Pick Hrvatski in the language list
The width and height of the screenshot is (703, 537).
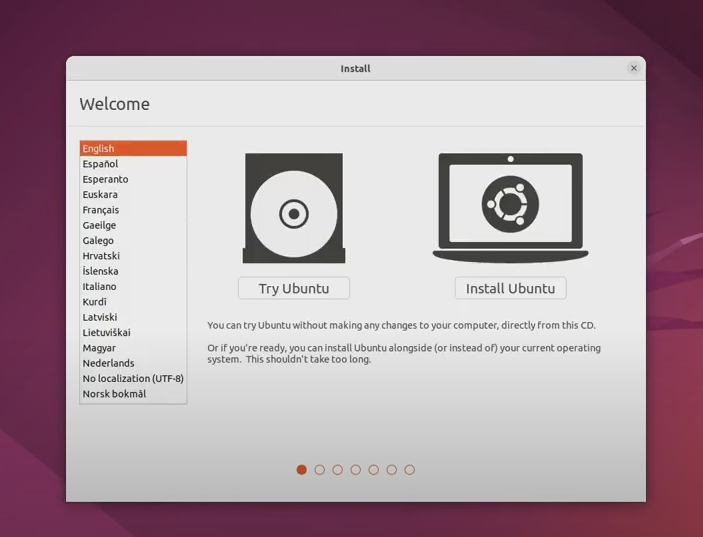pyautogui.click(x=133, y=256)
